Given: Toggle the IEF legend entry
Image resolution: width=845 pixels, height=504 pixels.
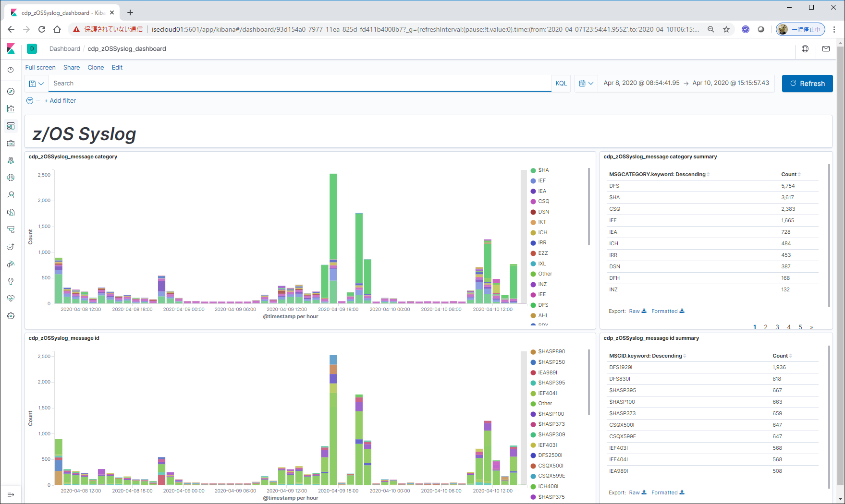Looking at the screenshot, I should 539,181.
